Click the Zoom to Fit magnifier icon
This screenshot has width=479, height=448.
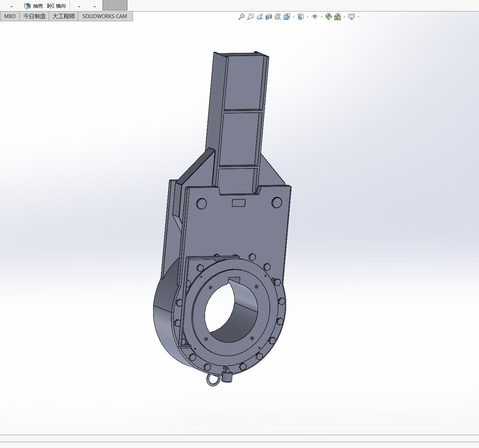242,17
